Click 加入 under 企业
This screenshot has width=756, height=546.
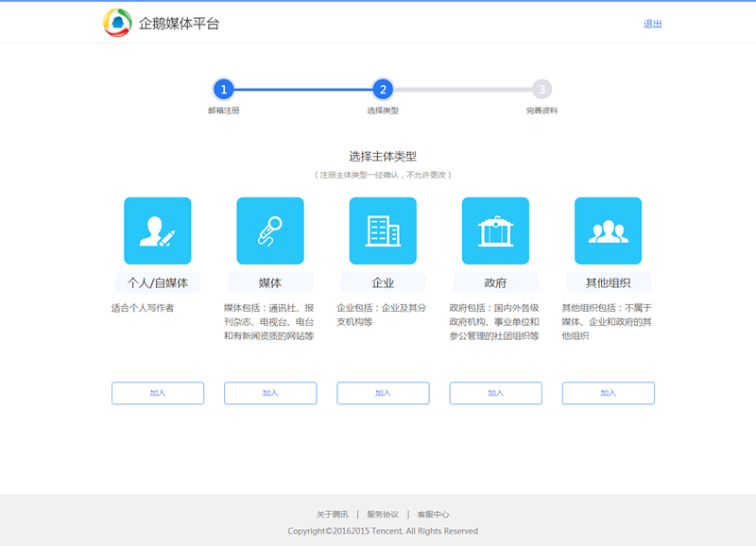382,393
